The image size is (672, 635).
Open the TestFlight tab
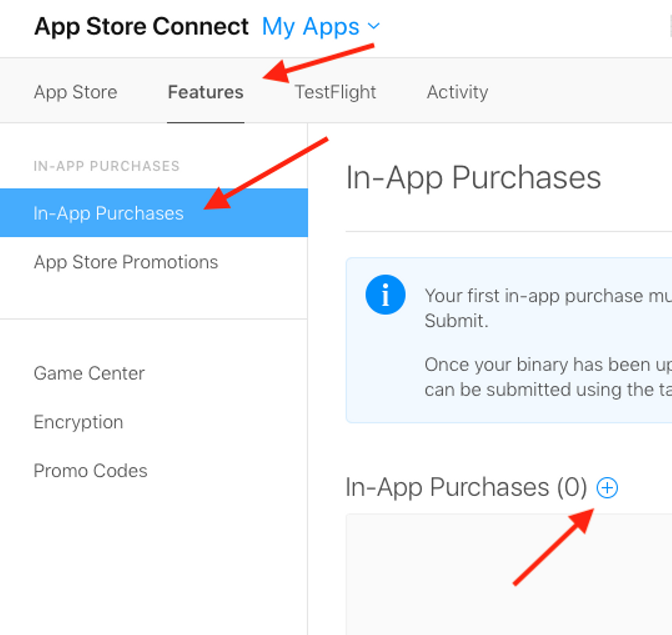[335, 92]
